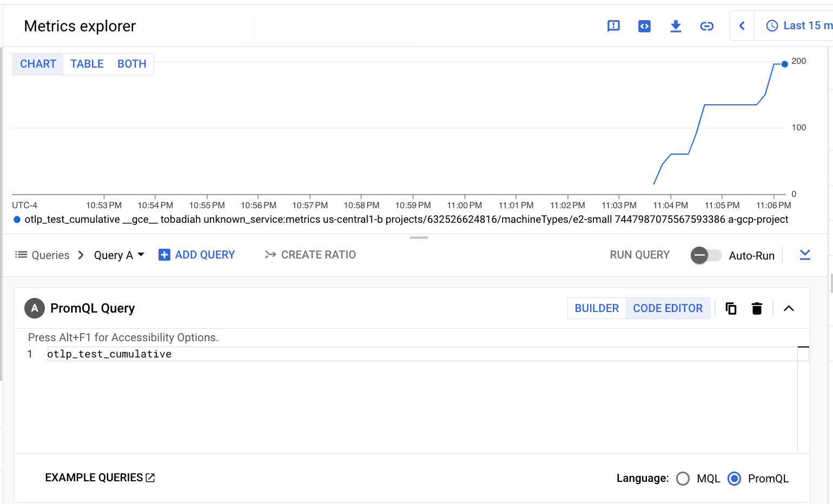Copy the chart share link icon

(x=707, y=25)
